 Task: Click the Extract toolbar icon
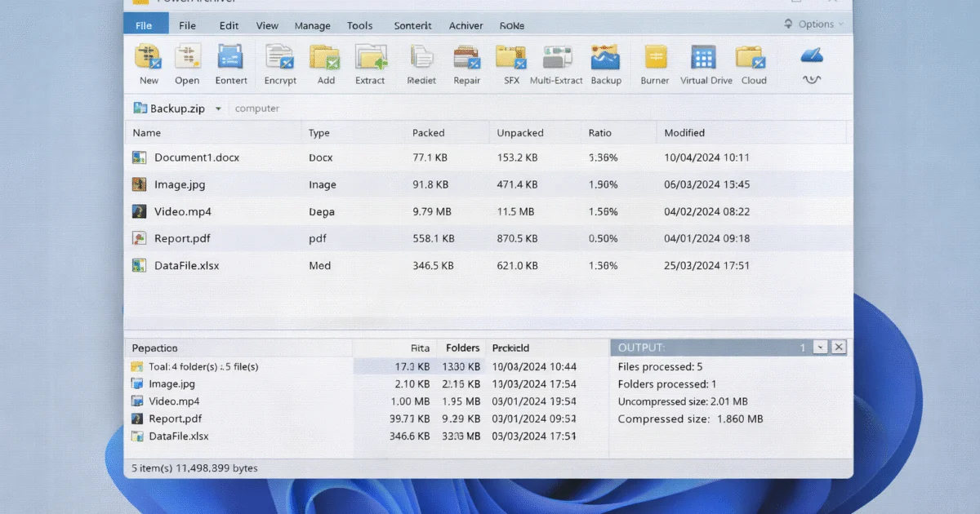click(x=370, y=57)
